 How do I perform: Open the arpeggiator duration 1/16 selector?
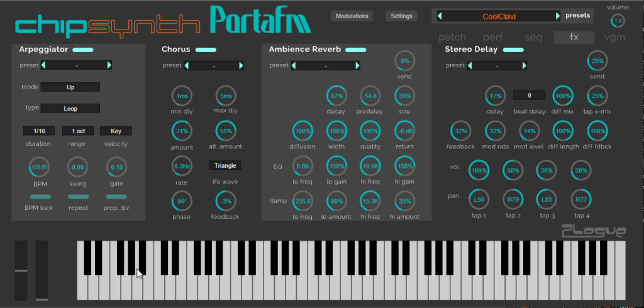pos(38,131)
